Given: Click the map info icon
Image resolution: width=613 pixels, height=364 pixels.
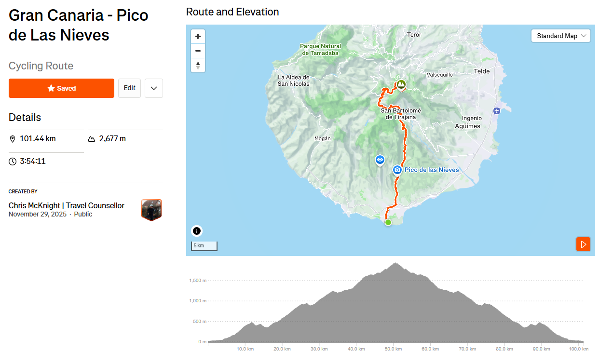Looking at the screenshot, I should (197, 231).
